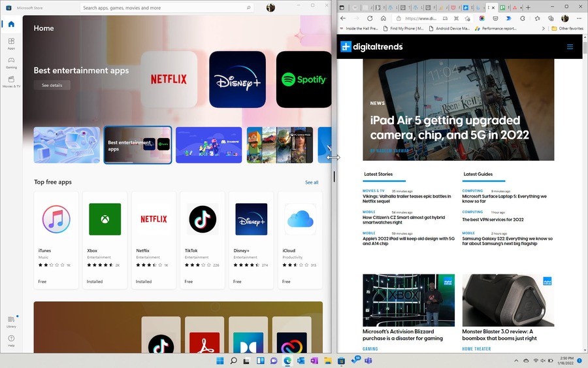This screenshot has height=368, width=588.
Task: Click See details button
Action: click(52, 85)
